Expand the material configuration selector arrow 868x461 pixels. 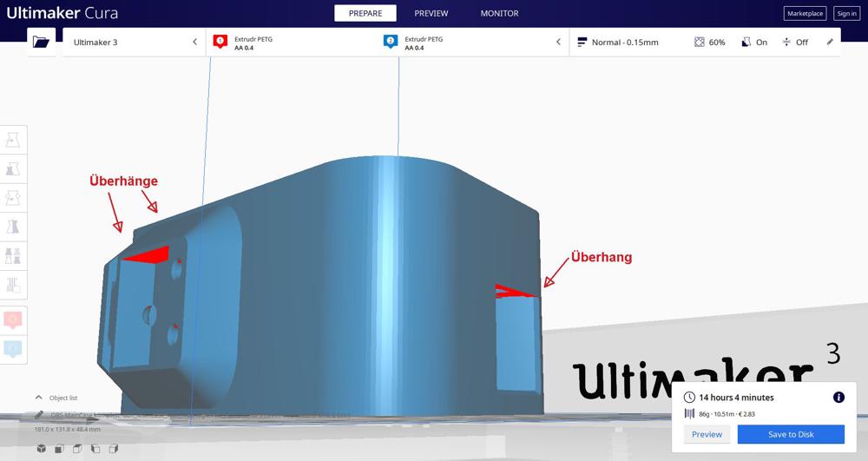(558, 42)
